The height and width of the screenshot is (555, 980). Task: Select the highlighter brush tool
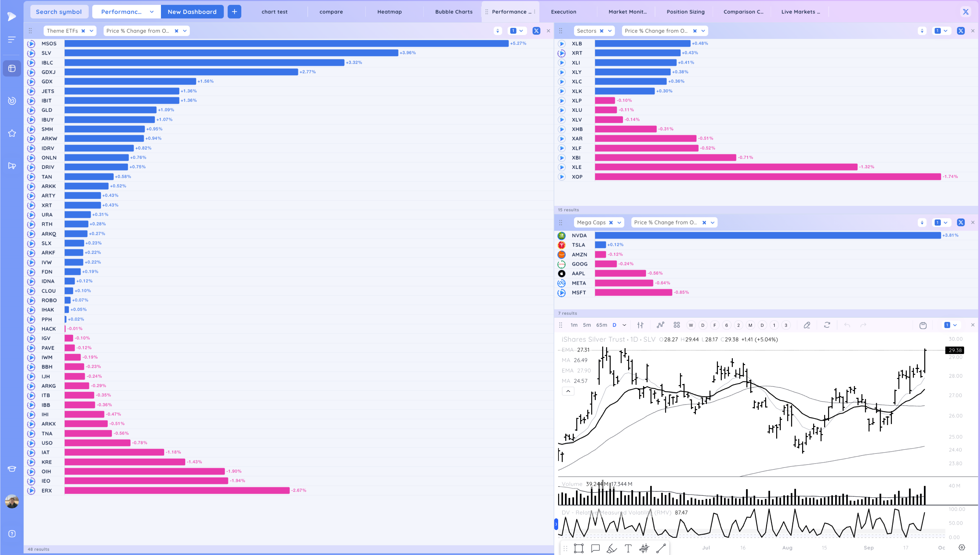pos(612,548)
